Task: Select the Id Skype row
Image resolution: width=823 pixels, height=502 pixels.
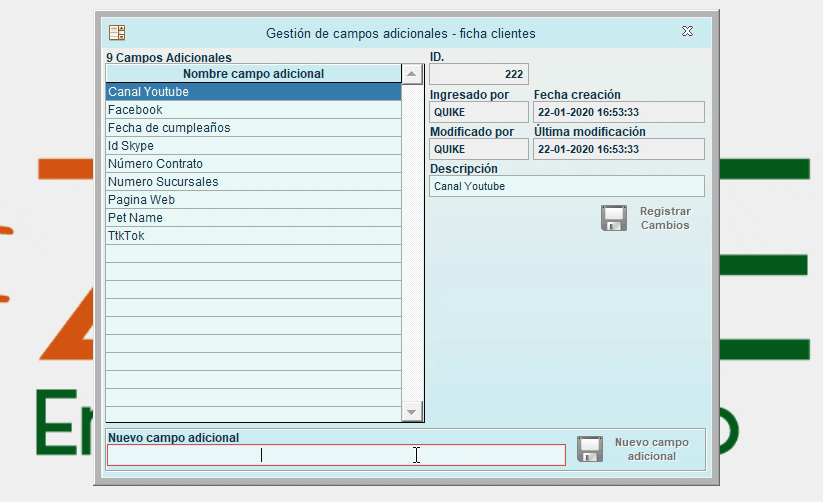Action: 254,145
